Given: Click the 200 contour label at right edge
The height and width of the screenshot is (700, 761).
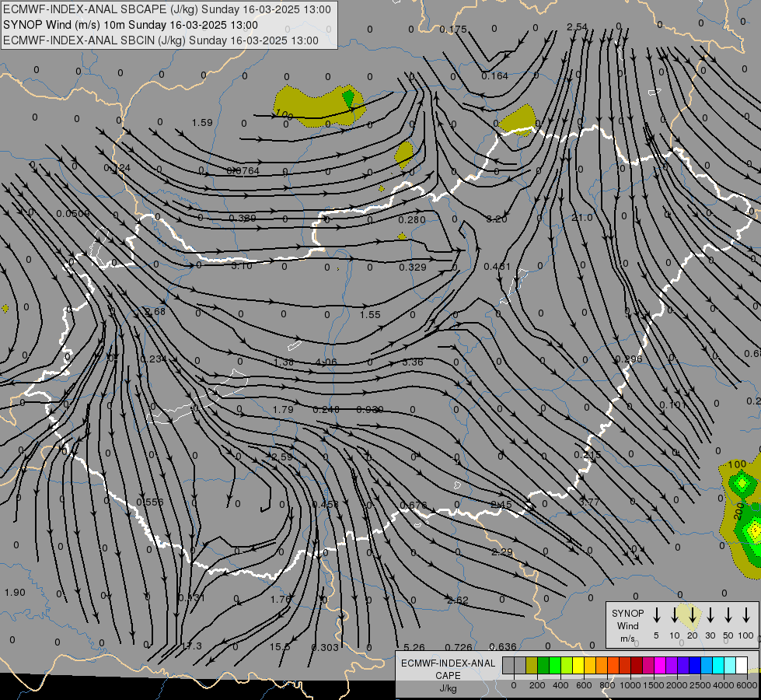Looking at the screenshot, I should [739, 512].
